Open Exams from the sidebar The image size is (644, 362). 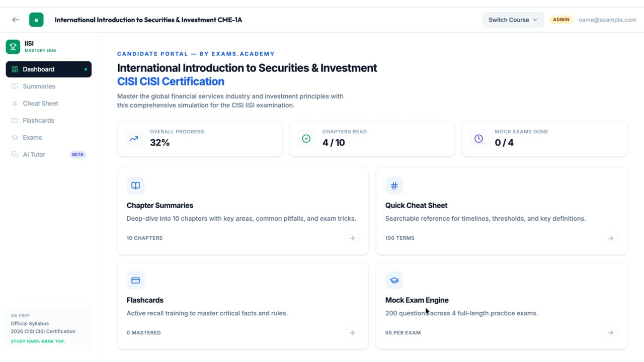pyautogui.click(x=49, y=138)
